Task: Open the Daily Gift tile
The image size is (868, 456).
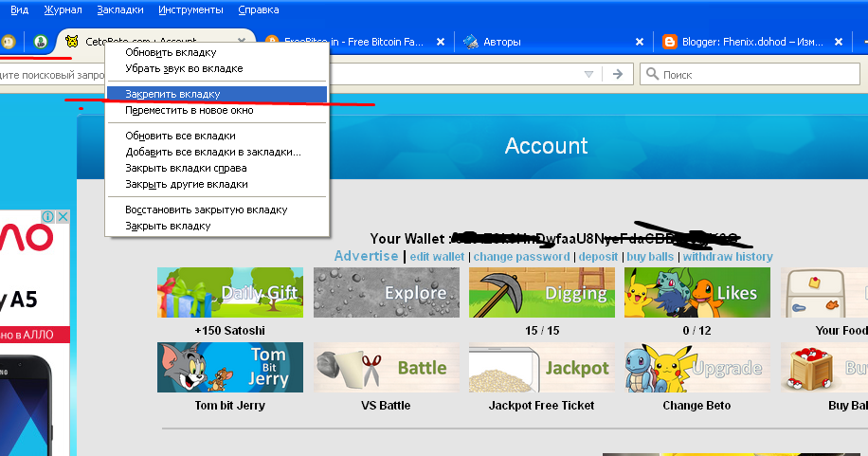Action: [x=229, y=293]
